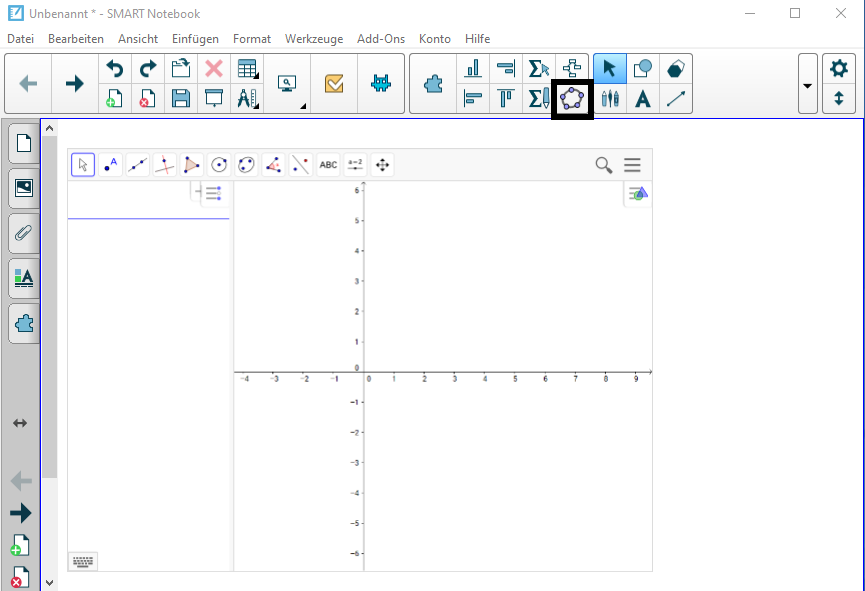The image size is (865, 591).
Task: Select the GeoGebra Point tool
Action: (x=110, y=164)
